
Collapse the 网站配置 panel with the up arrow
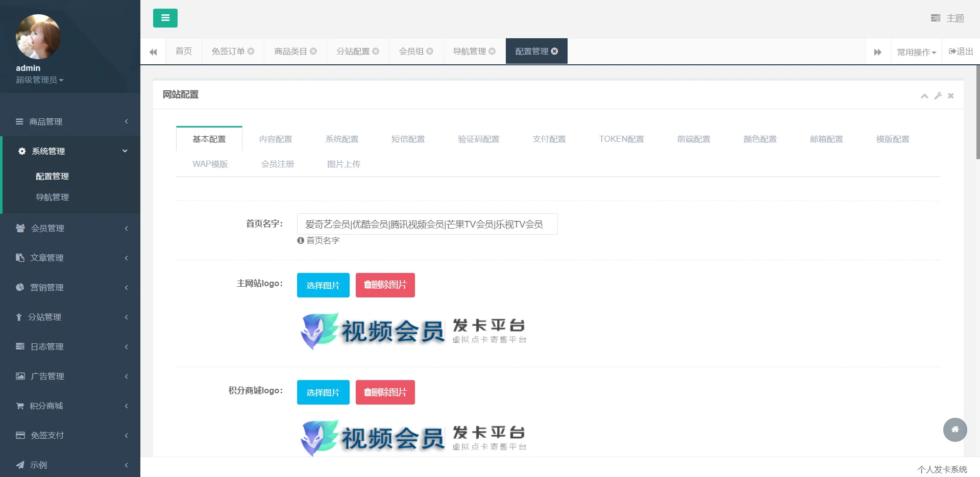(924, 96)
